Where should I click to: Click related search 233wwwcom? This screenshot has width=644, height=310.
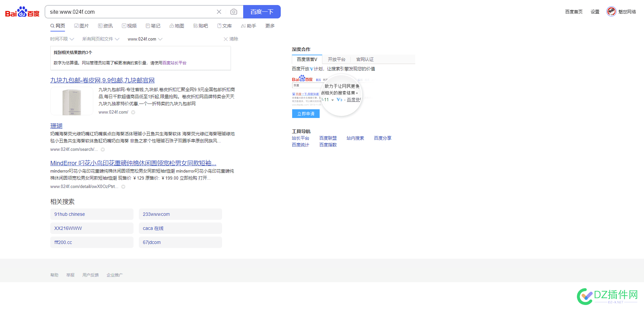tap(180, 214)
